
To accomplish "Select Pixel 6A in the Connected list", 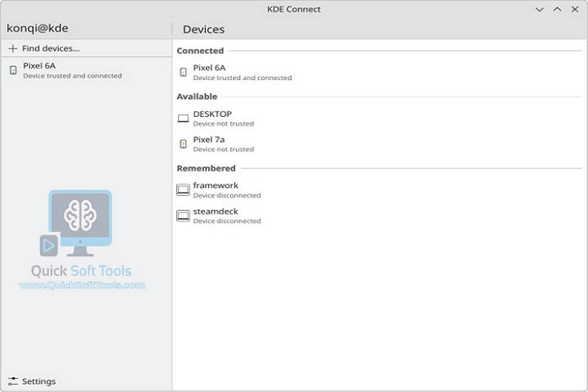I will coord(379,73).
